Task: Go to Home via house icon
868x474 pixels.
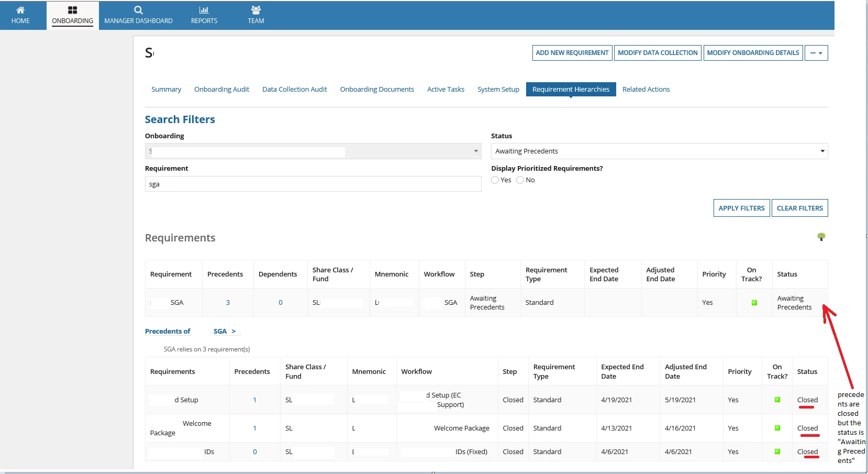Action: click(20, 10)
